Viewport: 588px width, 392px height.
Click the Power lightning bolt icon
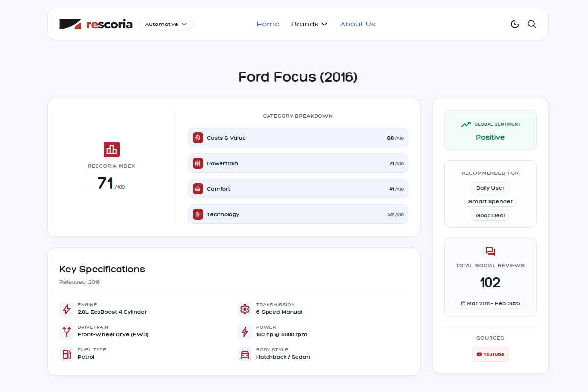pos(245,332)
